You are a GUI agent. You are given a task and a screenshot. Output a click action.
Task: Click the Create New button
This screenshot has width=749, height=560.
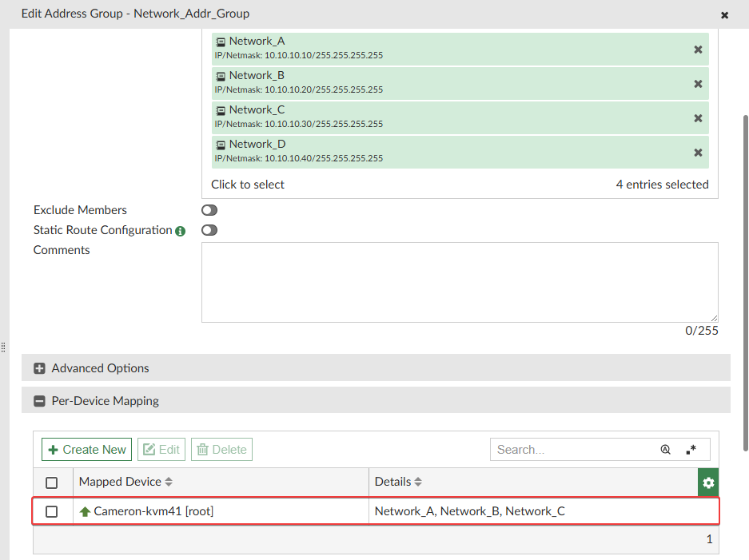click(x=86, y=450)
